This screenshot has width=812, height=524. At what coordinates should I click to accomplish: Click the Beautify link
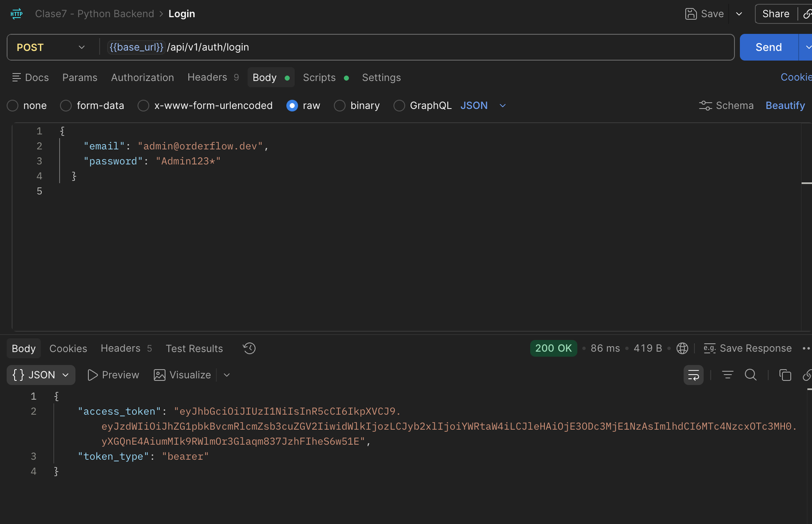click(785, 106)
